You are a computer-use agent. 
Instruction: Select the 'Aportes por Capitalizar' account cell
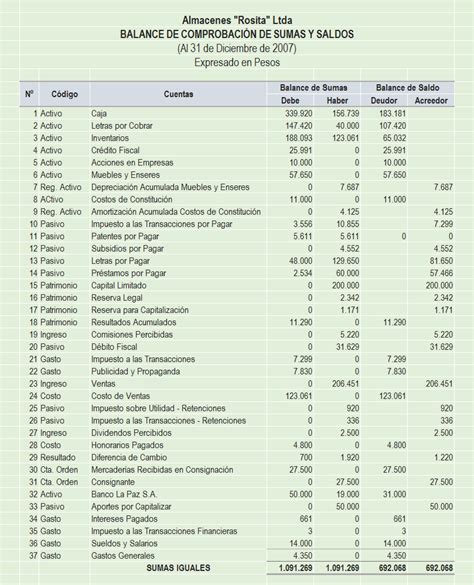131,507
